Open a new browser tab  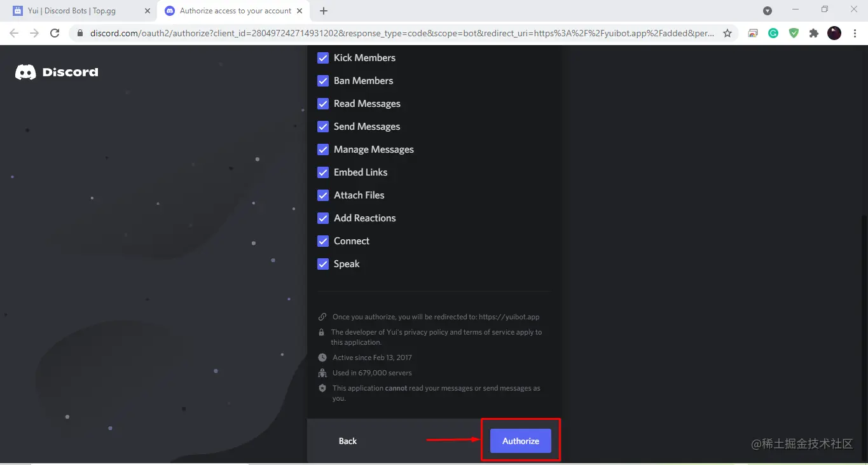click(x=324, y=11)
